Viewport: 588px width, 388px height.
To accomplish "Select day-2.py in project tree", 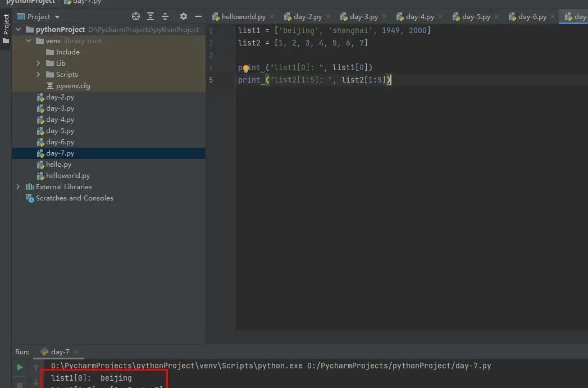I will point(60,97).
